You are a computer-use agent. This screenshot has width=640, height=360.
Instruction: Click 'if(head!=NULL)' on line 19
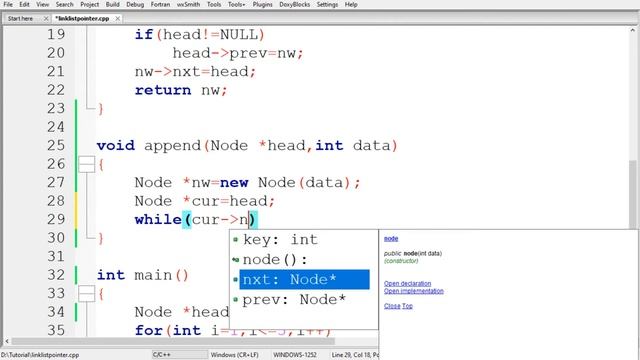click(200, 35)
